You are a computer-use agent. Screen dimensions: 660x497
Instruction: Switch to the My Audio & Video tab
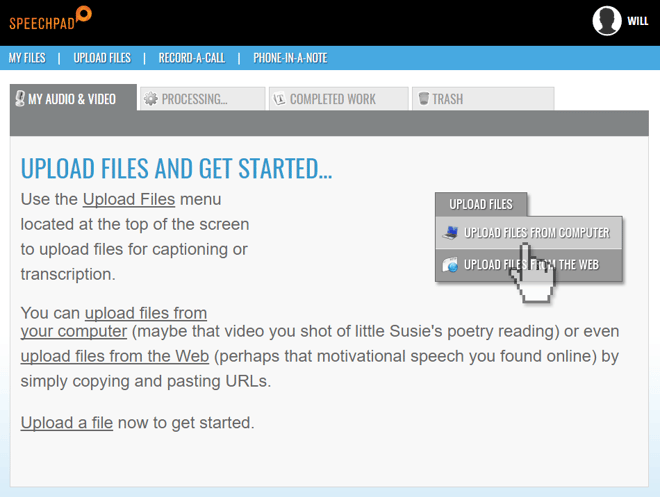(73, 98)
